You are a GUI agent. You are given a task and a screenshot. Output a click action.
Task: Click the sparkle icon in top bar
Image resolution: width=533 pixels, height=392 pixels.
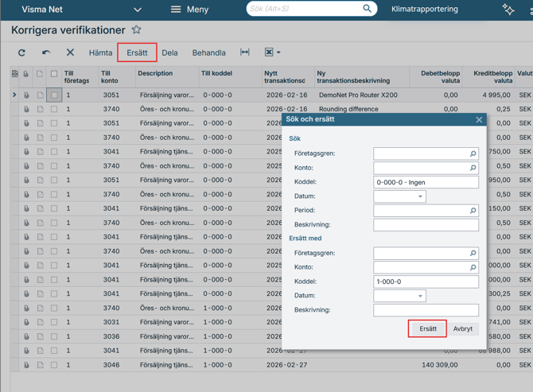click(508, 10)
